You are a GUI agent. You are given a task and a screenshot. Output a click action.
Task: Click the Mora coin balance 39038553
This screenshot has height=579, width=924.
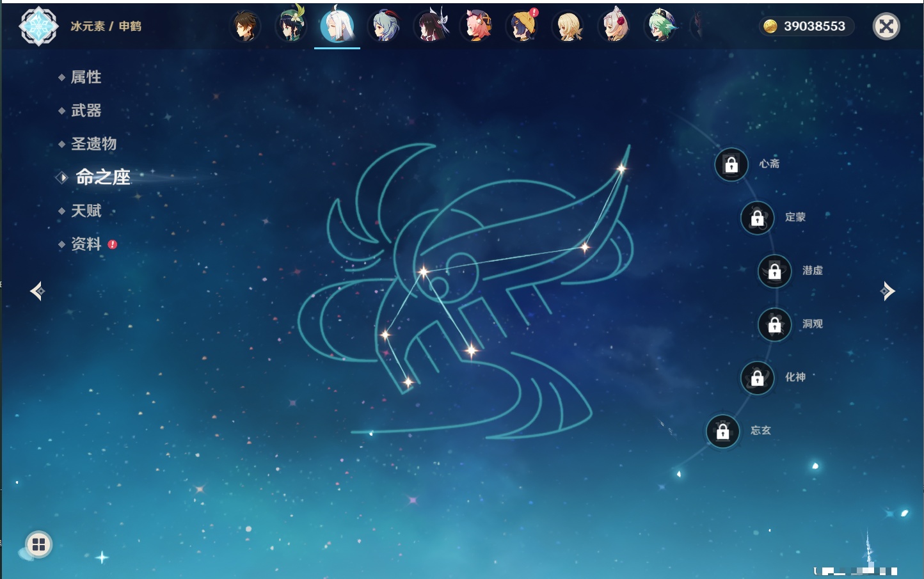pyautogui.click(x=806, y=26)
